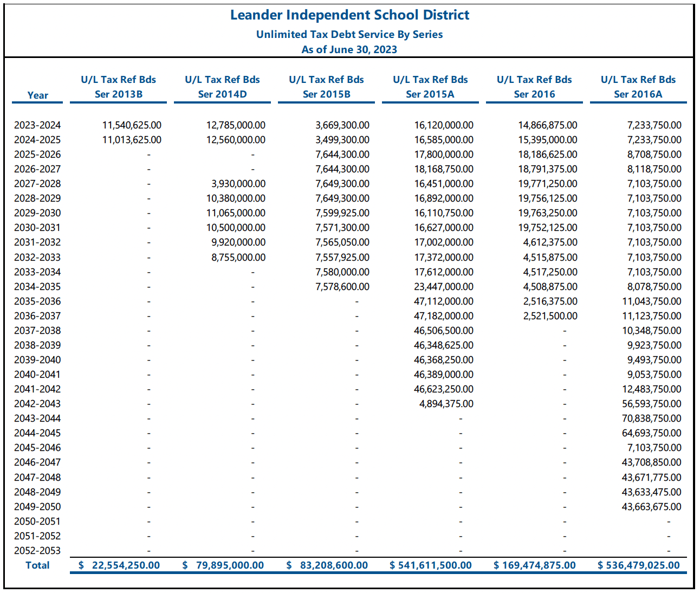Click value 2,521,500.00 in Ser 2016

(x=550, y=316)
